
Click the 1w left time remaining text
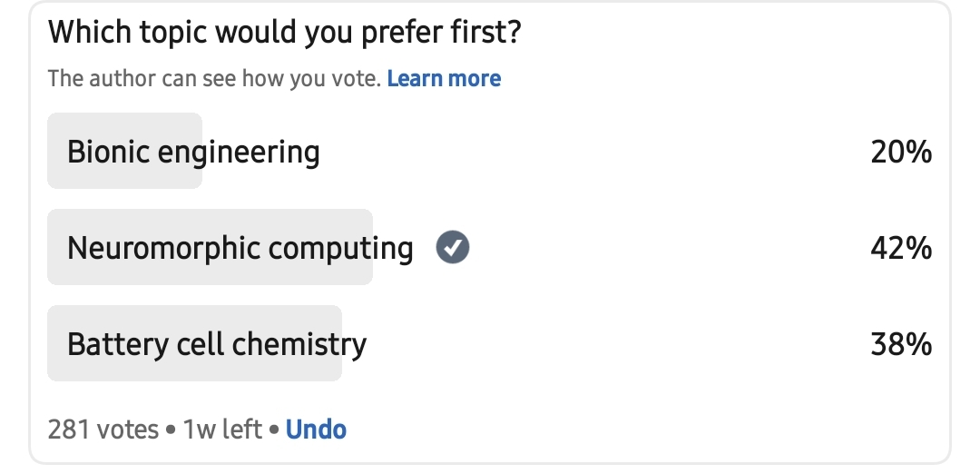click(222, 429)
